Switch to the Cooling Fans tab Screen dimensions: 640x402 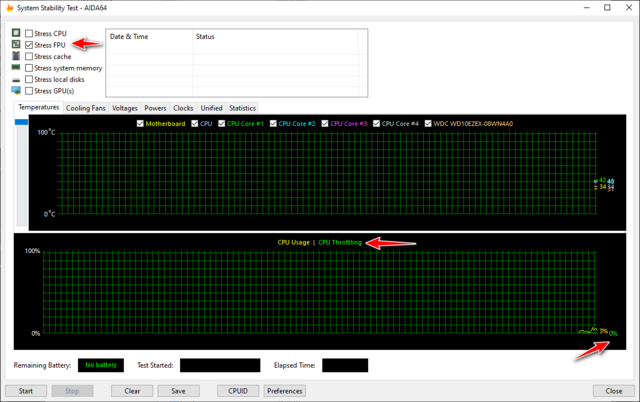[85, 108]
